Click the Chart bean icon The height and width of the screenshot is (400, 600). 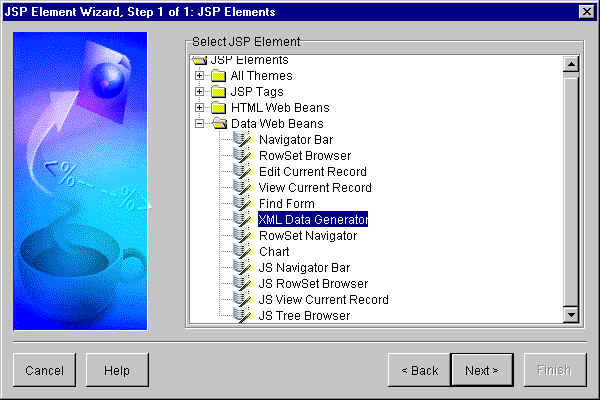pyautogui.click(x=243, y=252)
